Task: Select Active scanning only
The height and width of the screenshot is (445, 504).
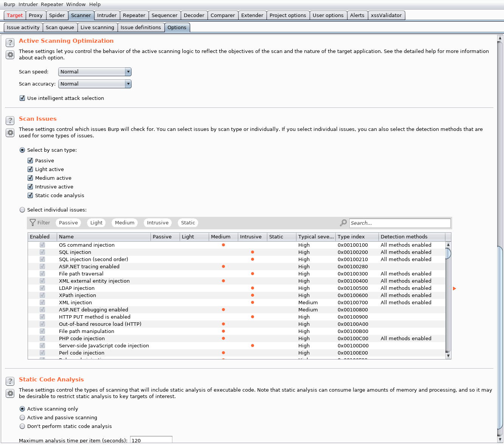Action: [x=22, y=409]
